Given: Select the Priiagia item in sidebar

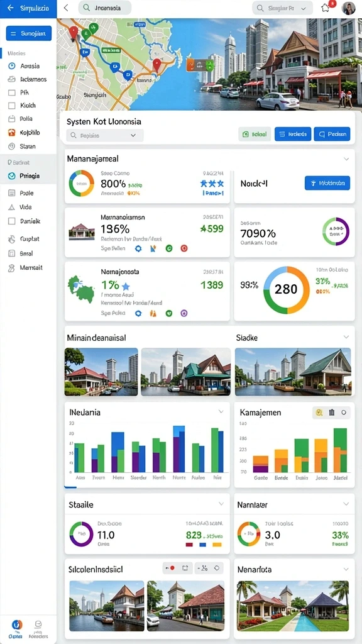Looking at the screenshot, I should tap(28, 176).
